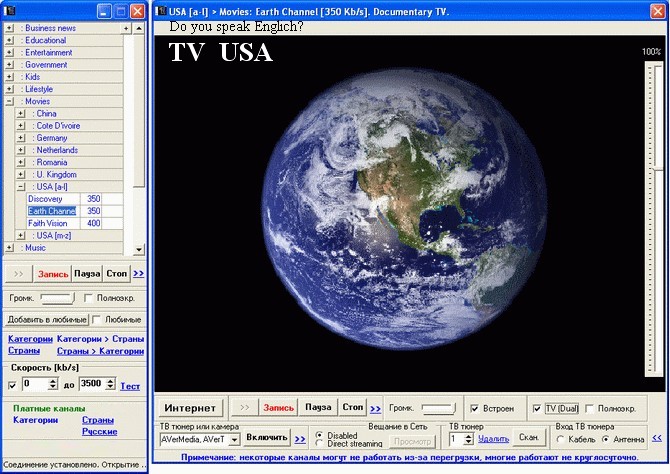Click the Добавить в любимые button
This screenshot has height=474, width=670.
point(47,320)
